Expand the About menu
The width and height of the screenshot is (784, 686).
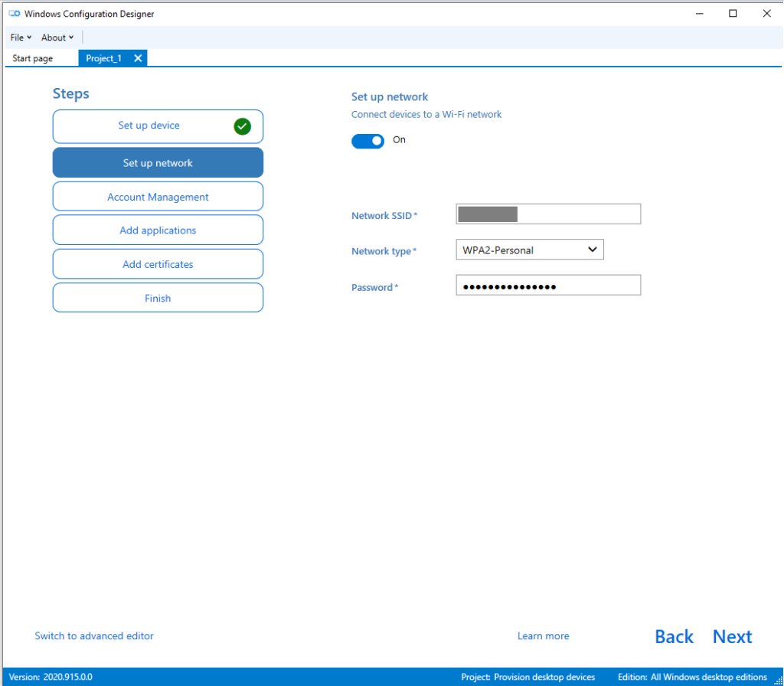tap(57, 38)
